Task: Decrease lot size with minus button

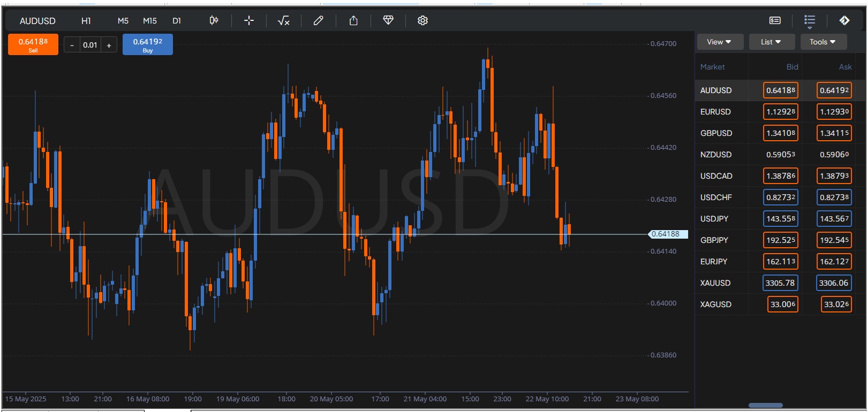Action: (x=72, y=45)
